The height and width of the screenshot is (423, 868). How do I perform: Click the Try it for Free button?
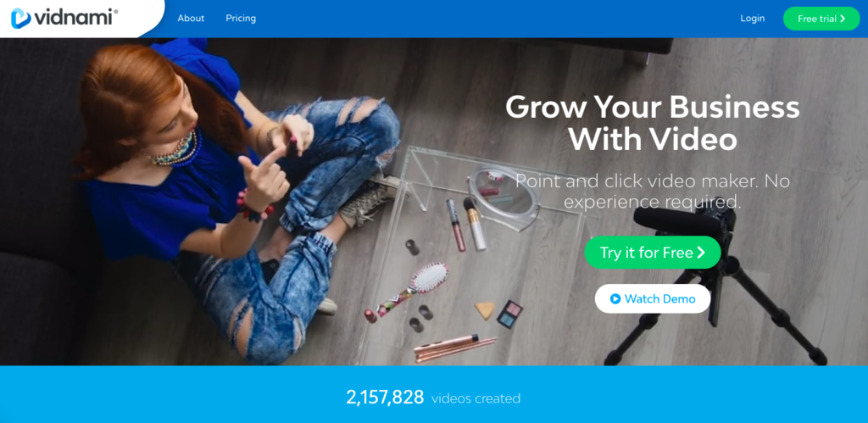tap(653, 253)
